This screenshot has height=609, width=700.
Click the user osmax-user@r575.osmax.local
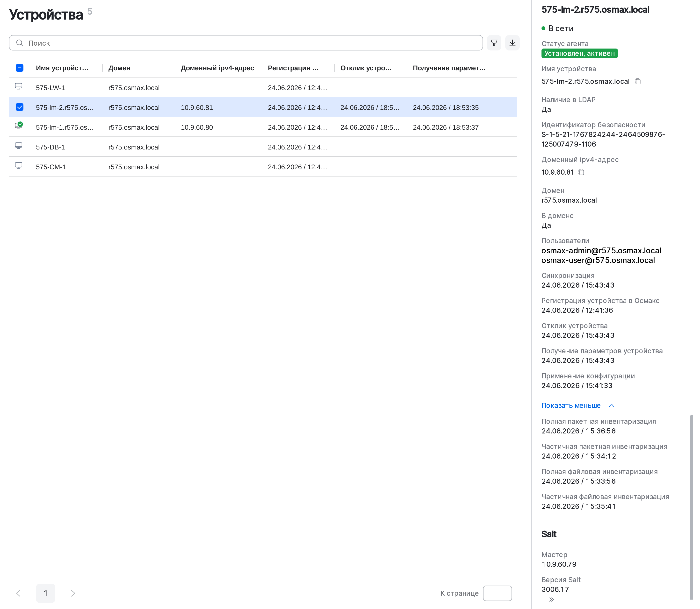pyautogui.click(x=598, y=260)
